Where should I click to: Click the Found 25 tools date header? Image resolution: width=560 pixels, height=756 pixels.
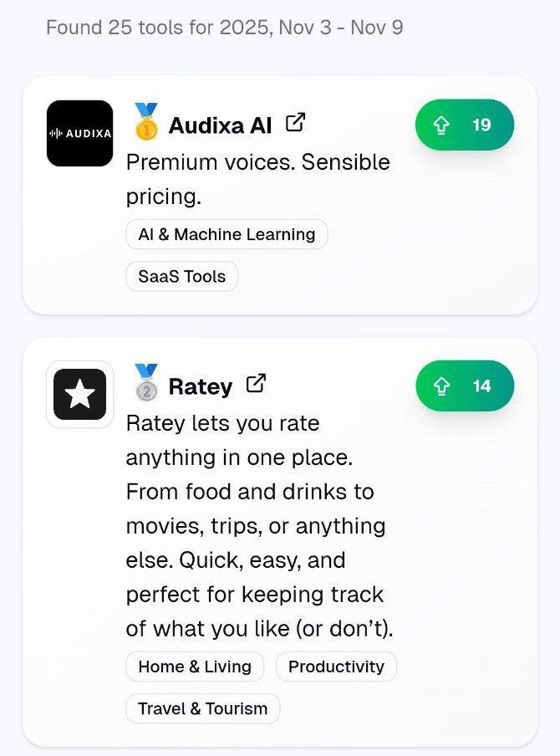pyautogui.click(x=225, y=28)
